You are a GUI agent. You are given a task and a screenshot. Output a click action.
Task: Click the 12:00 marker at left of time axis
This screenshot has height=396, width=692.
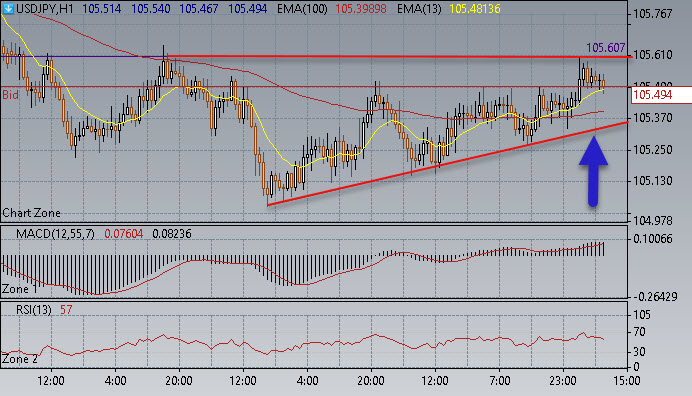coord(51,381)
